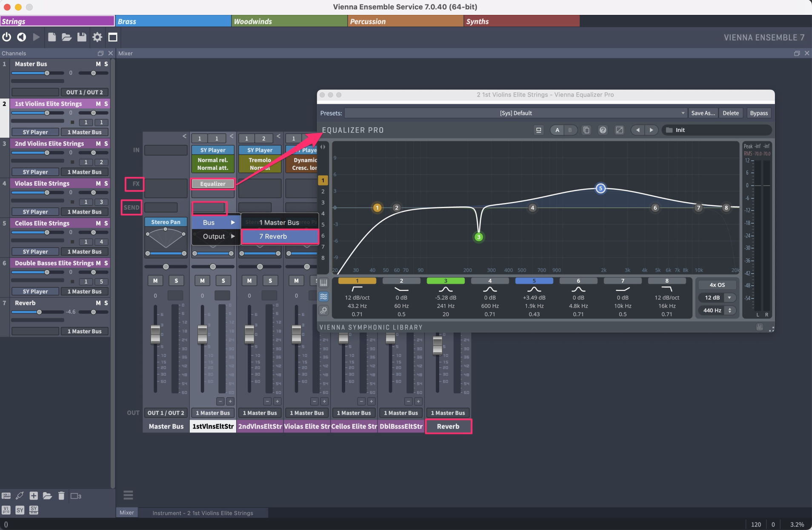Click the engine power icon in toolbar
The image size is (812, 530).
(x=6, y=37)
